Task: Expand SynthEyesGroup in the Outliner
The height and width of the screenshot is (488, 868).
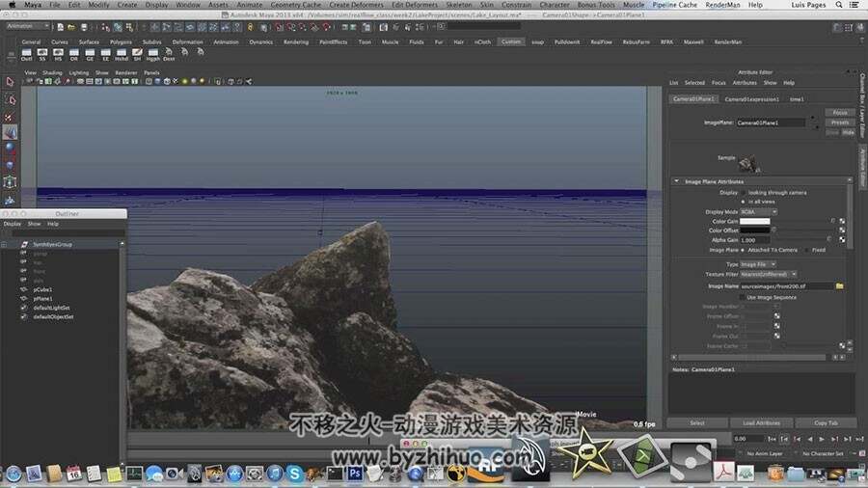Action: click(4, 244)
